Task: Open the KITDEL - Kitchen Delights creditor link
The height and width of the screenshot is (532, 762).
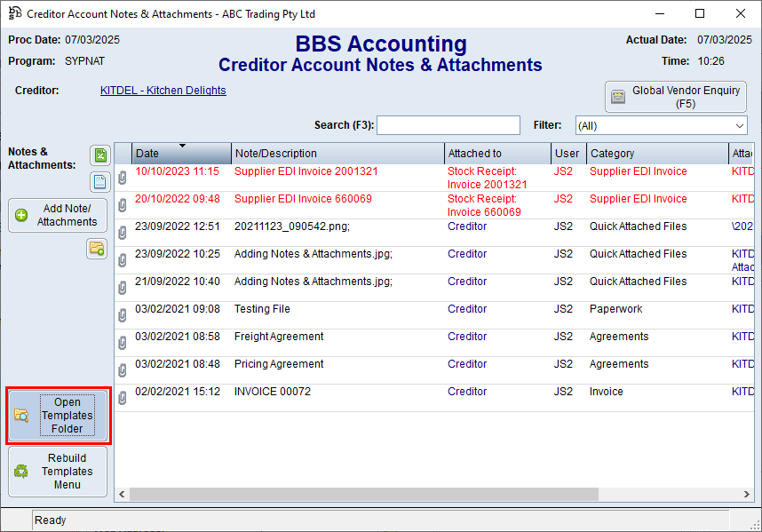Action: 163,91
